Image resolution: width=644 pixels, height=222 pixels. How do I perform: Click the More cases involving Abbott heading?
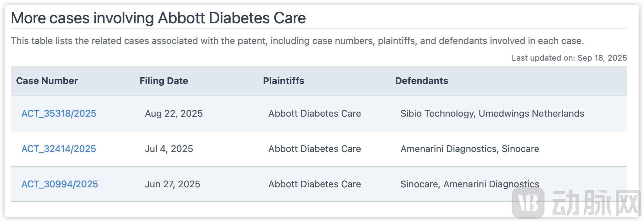point(158,18)
